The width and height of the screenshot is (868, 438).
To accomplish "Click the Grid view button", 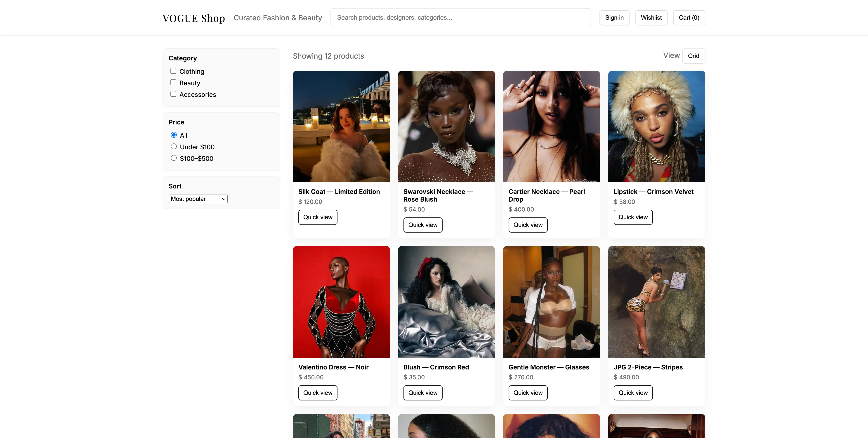I will click(693, 56).
